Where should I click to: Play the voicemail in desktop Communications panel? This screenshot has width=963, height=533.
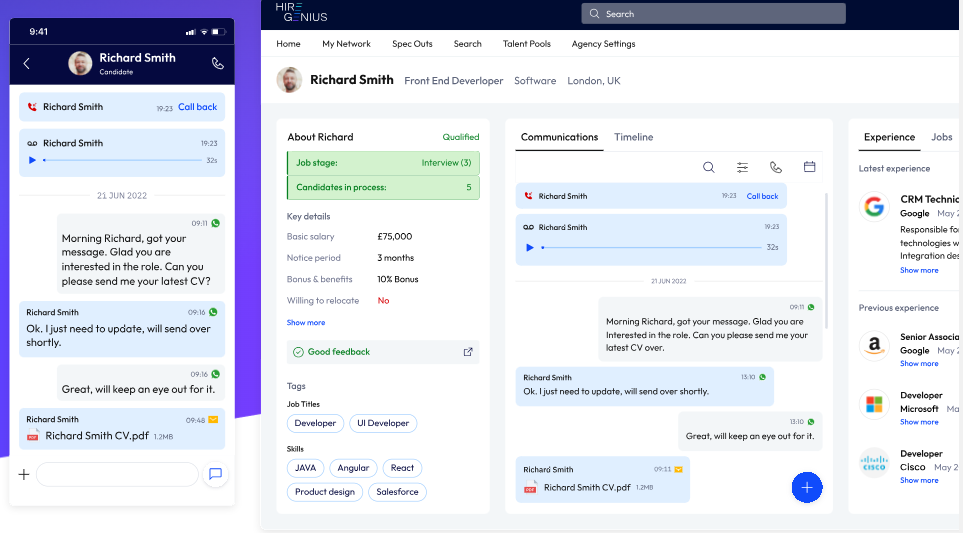(x=529, y=247)
